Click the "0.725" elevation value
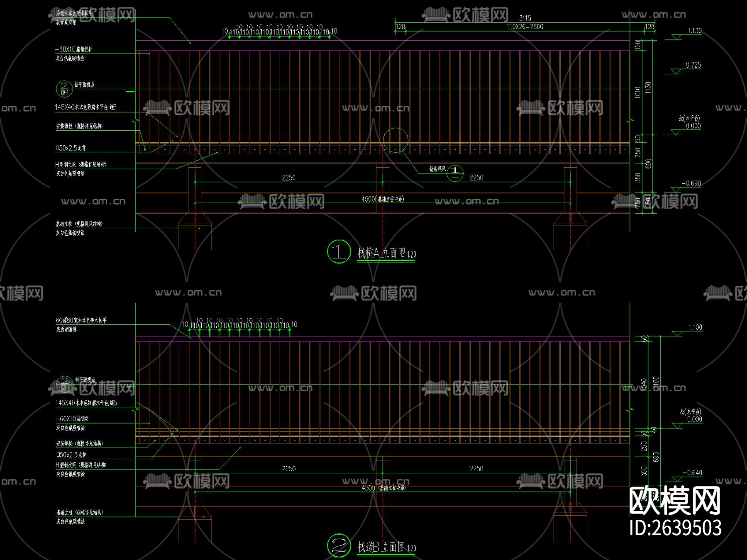Viewport: 747px width, 560px height. [x=693, y=65]
